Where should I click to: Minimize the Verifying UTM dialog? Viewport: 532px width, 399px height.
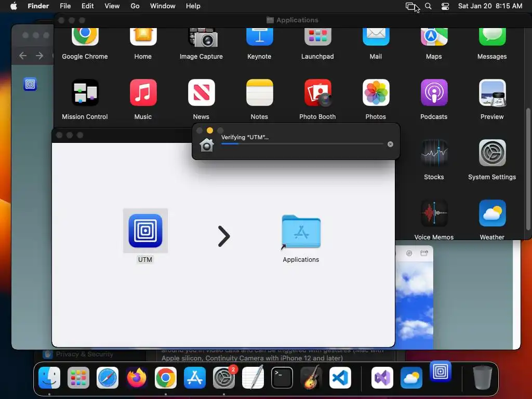point(210,130)
